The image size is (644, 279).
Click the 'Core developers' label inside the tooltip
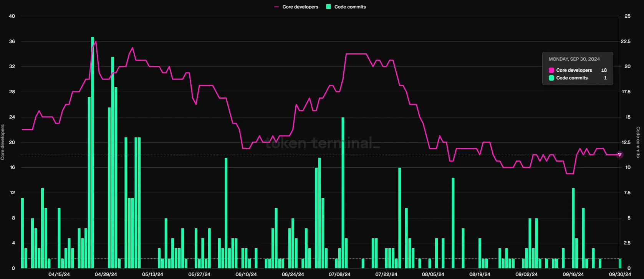tap(574, 70)
